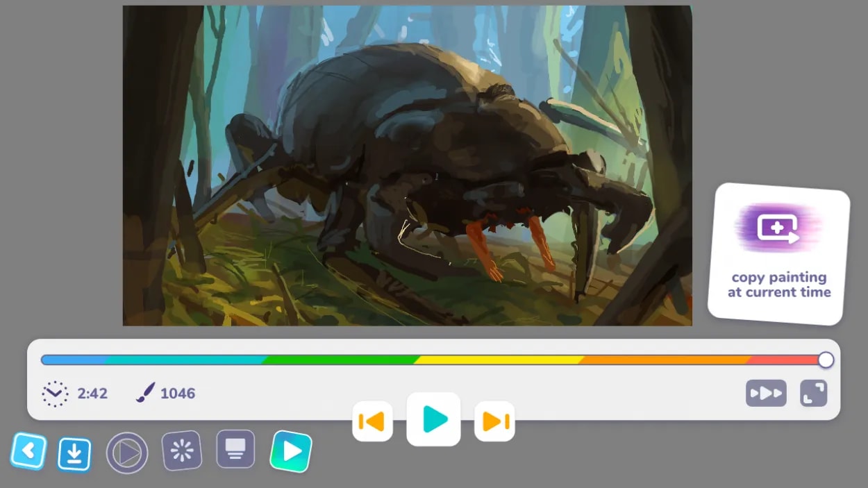Image resolution: width=868 pixels, height=488 pixels.
Task: Click the blue back arrow button
Action: [28, 451]
